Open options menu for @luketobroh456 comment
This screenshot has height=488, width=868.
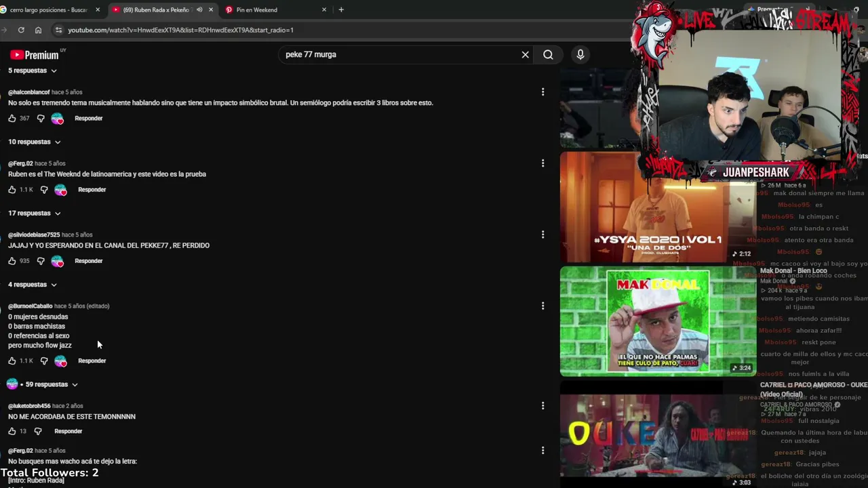coord(542,405)
